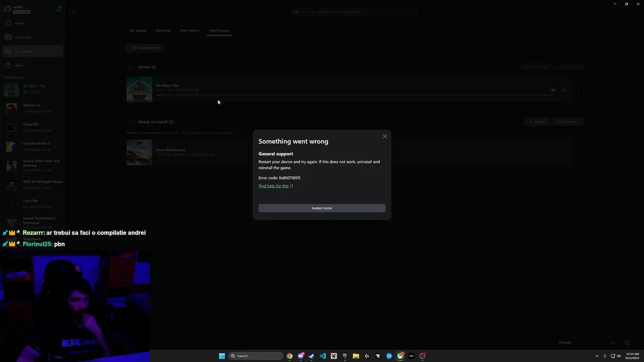The width and height of the screenshot is (644, 362).
Task: Click the profile avatar at top
Action: click(x=8, y=9)
